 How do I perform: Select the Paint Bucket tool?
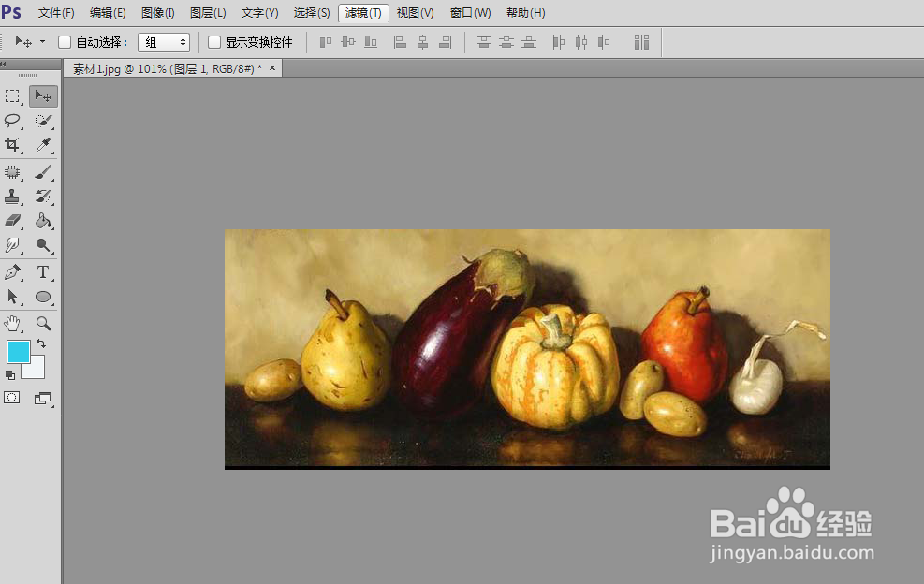(x=43, y=221)
